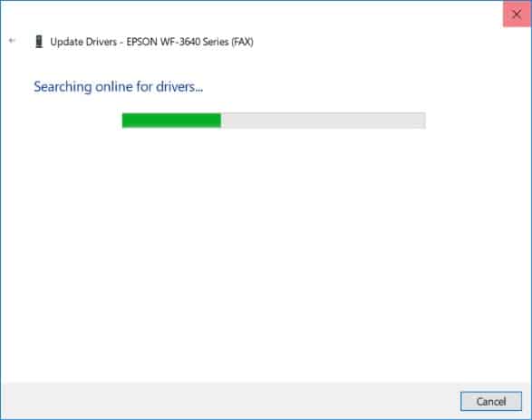
Task: Select the 'Searching online for drivers...' heading
Action: click(119, 87)
